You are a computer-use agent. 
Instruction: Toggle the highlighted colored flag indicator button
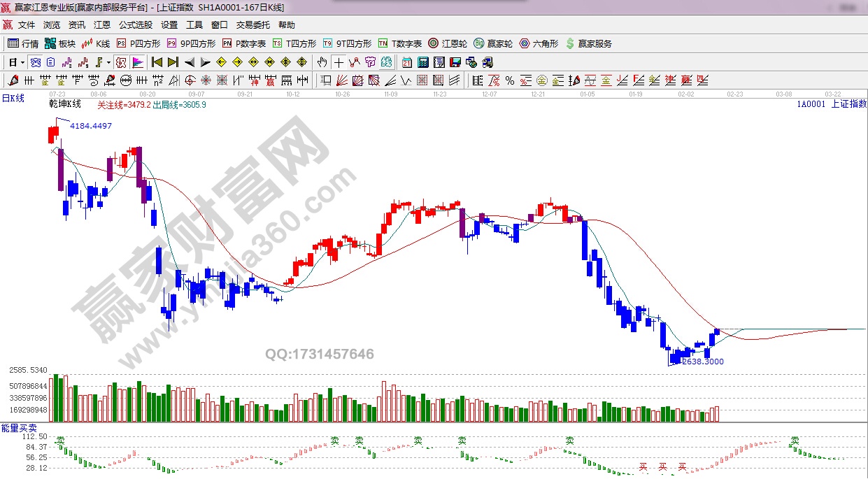pos(138,62)
